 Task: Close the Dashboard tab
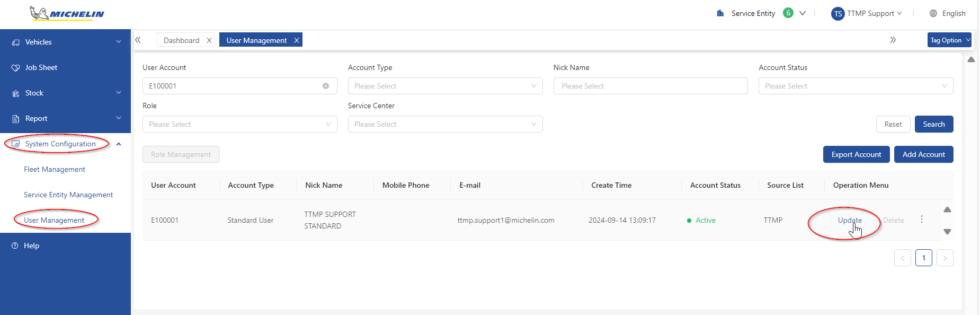[x=209, y=40]
